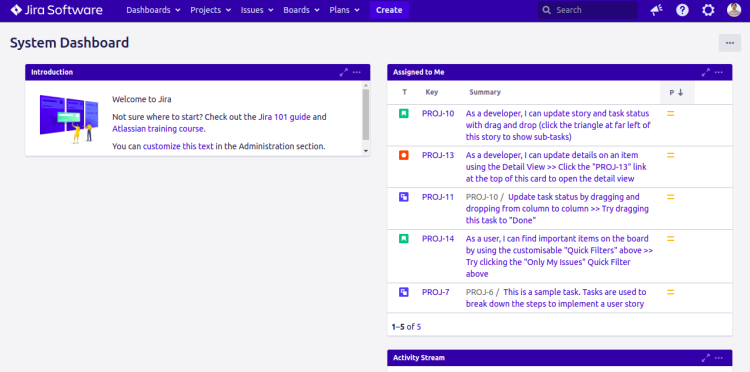Viewport: 750px width, 372px height.
Task: Sort by the P priority column header
Action: (x=677, y=93)
